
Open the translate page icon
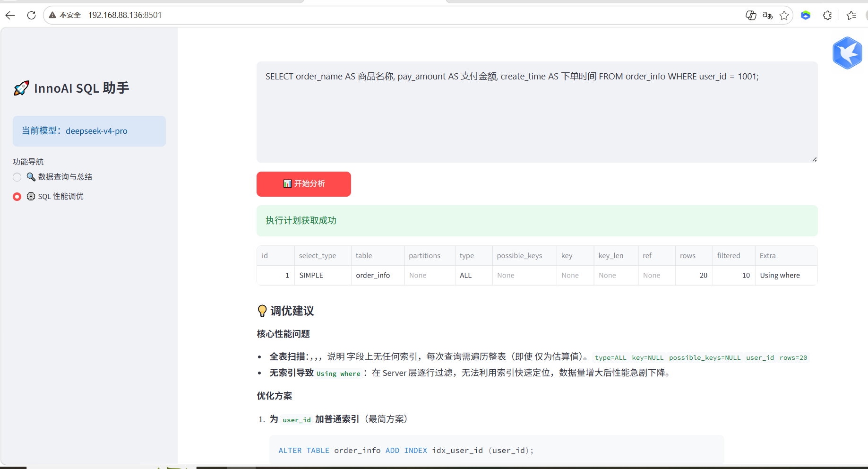click(767, 15)
